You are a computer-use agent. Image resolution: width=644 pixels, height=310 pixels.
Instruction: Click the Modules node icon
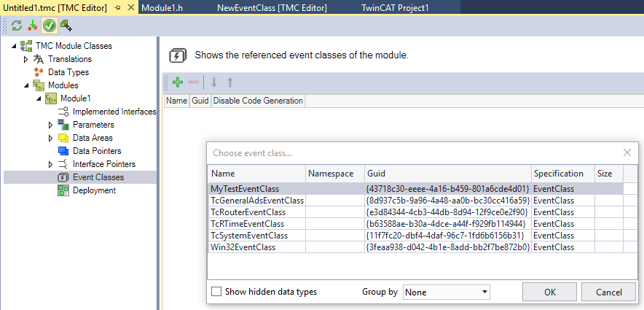coord(39,85)
